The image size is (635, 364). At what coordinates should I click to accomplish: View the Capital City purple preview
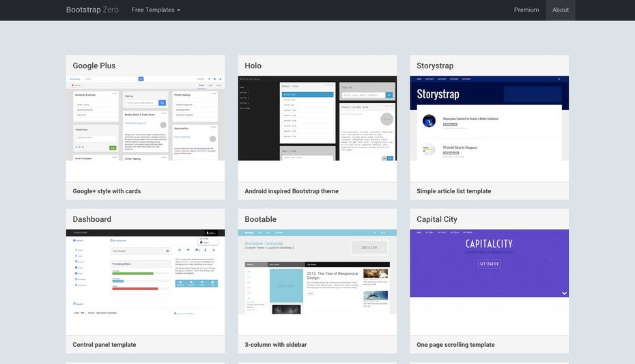click(489, 263)
